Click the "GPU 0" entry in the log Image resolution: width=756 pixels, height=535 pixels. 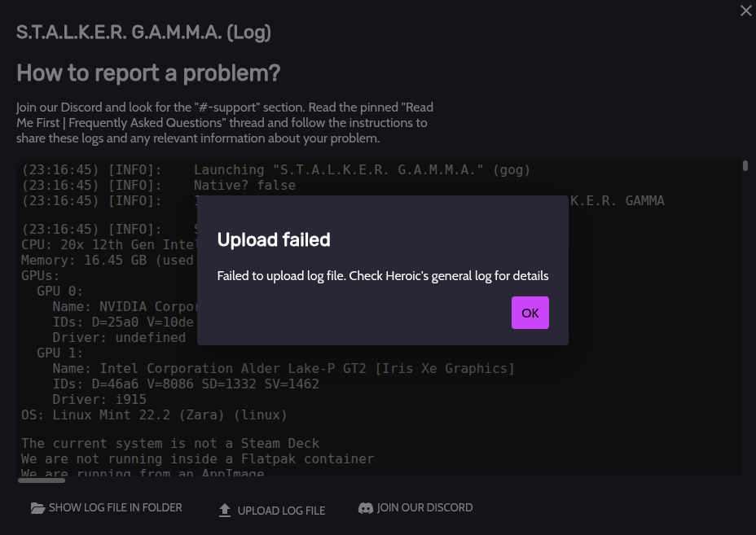62,291
